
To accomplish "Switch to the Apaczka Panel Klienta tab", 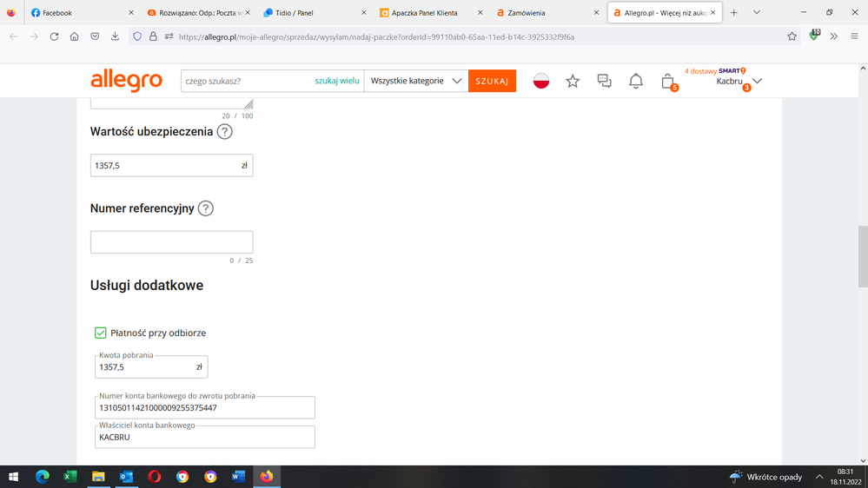I will click(x=424, y=13).
